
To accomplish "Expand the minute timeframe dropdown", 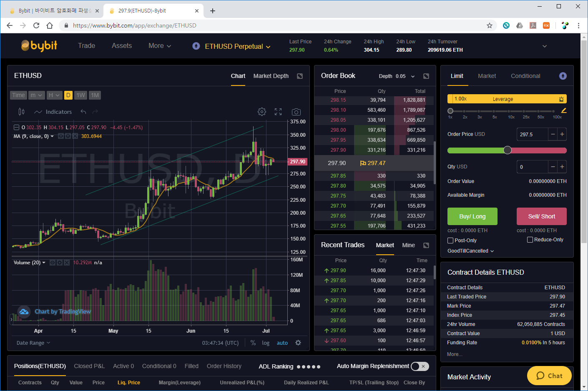I will pos(36,95).
